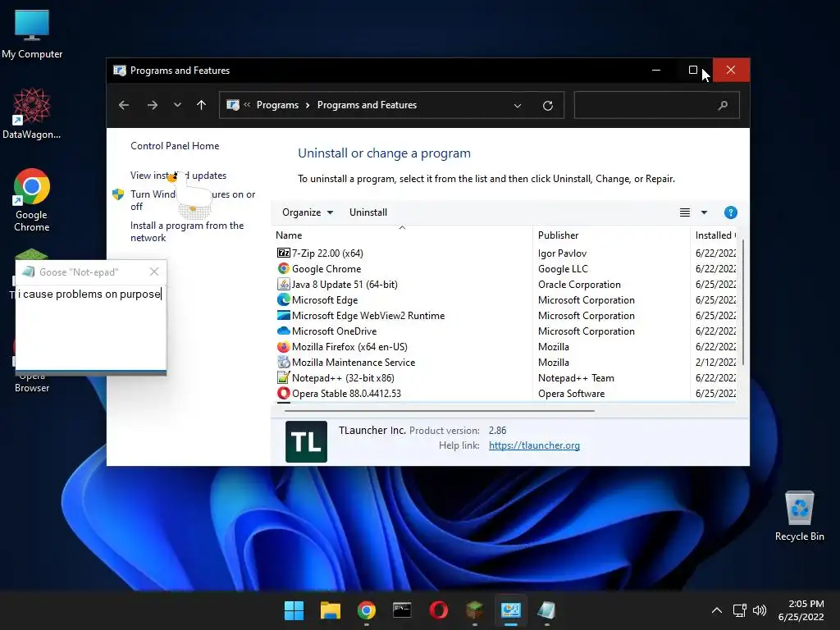The image size is (840, 630).
Task: Open the https://tlauncher.org help link
Action: tap(534, 445)
